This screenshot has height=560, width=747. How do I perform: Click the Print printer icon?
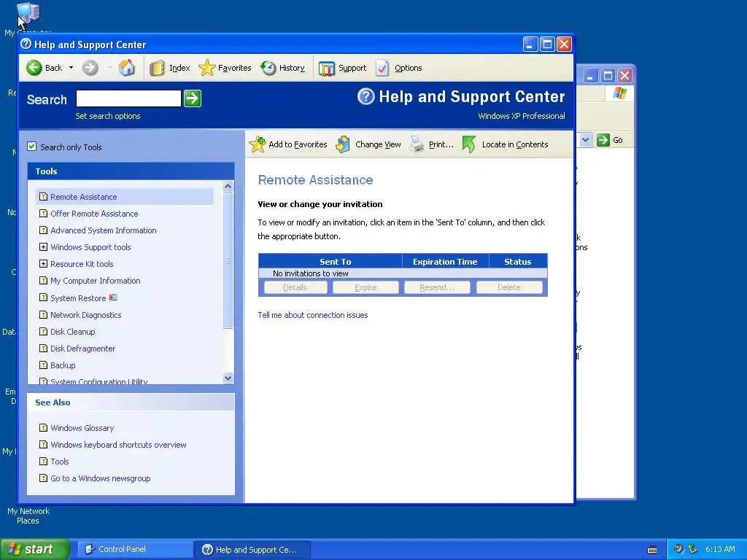417,144
